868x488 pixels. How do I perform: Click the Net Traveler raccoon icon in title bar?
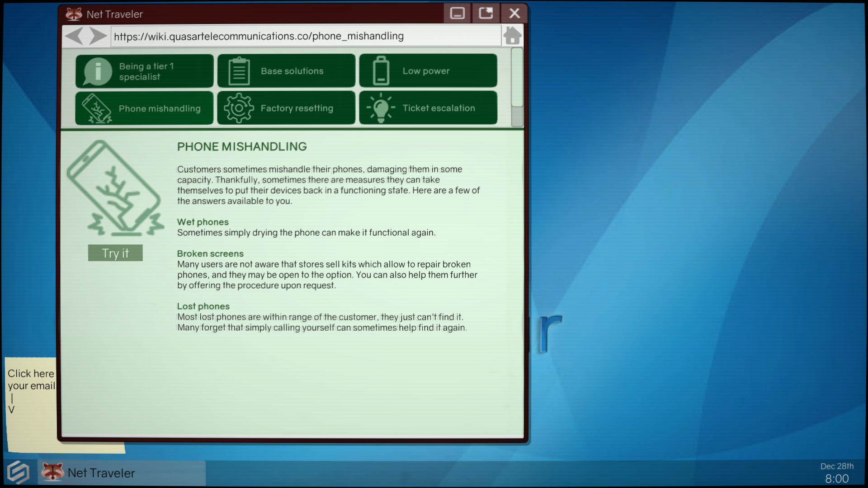coord(74,14)
